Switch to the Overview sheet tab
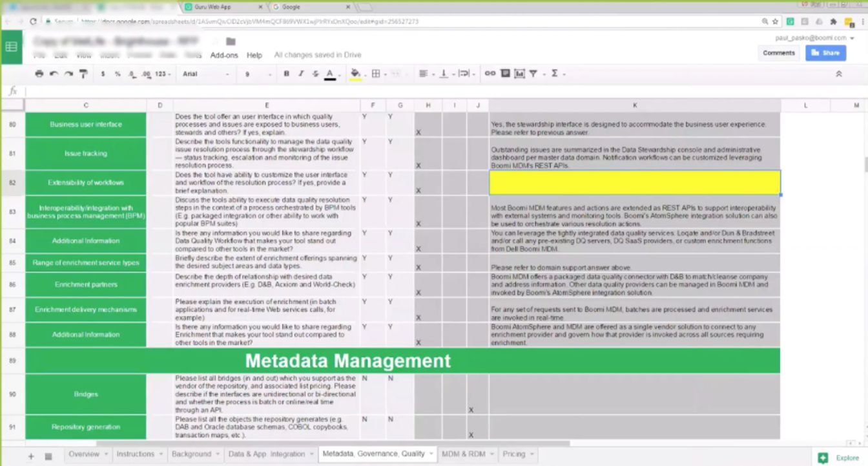Viewport: 868px width, 466px height. pos(84,454)
